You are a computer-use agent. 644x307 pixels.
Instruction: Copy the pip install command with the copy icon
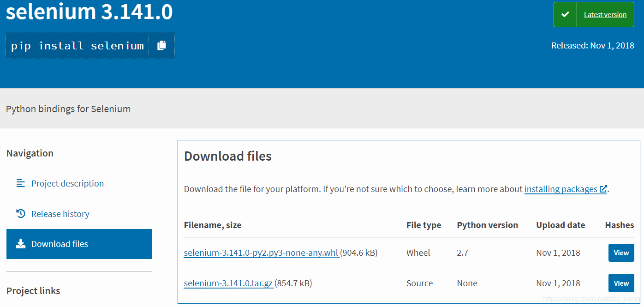click(161, 46)
